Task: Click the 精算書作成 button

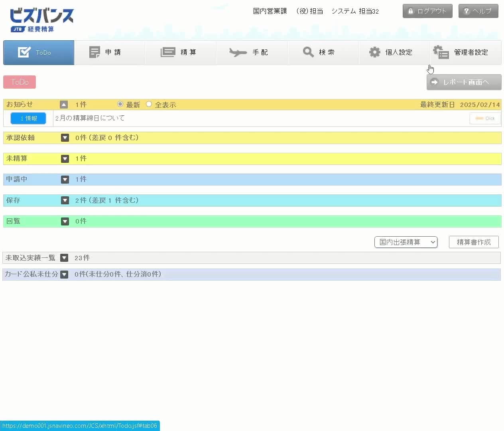Action: click(x=474, y=242)
